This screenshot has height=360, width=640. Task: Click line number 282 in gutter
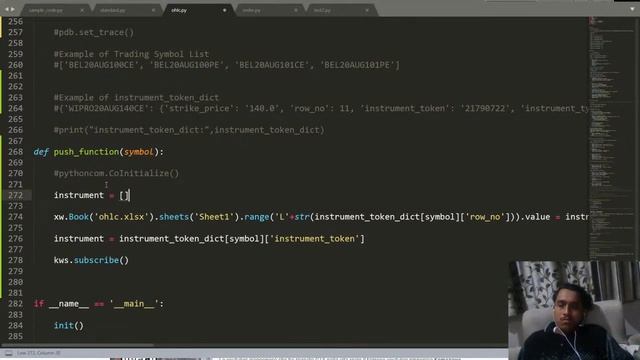[x=16, y=304]
